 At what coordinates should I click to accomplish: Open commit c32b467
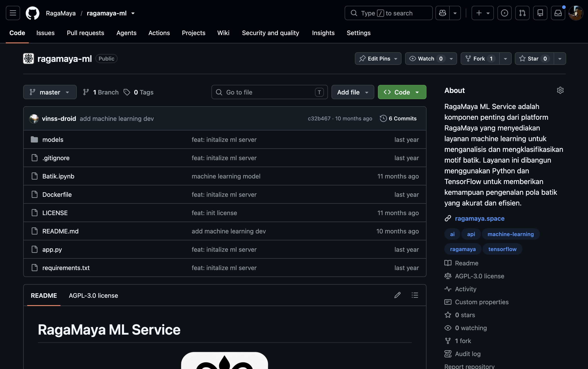click(319, 119)
